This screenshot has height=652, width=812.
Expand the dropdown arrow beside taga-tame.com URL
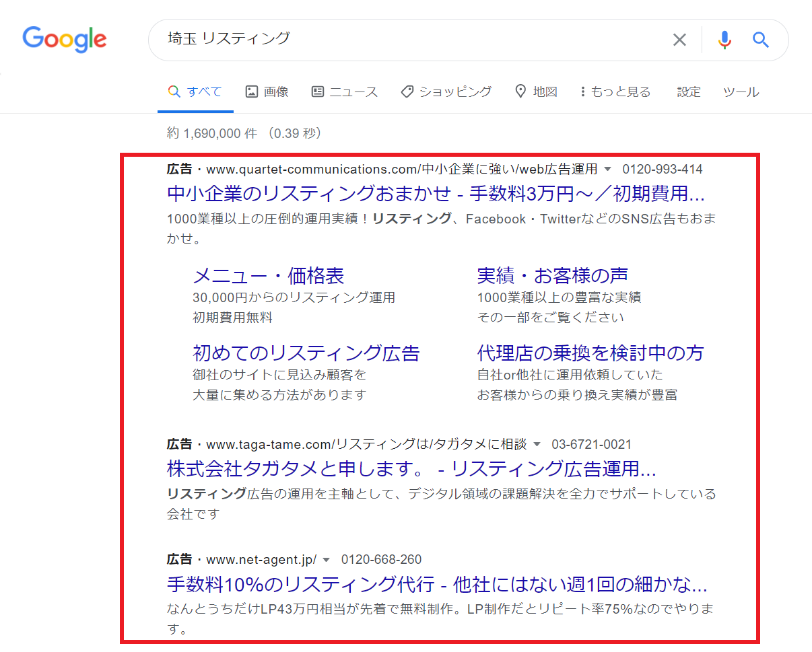tap(537, 444)
